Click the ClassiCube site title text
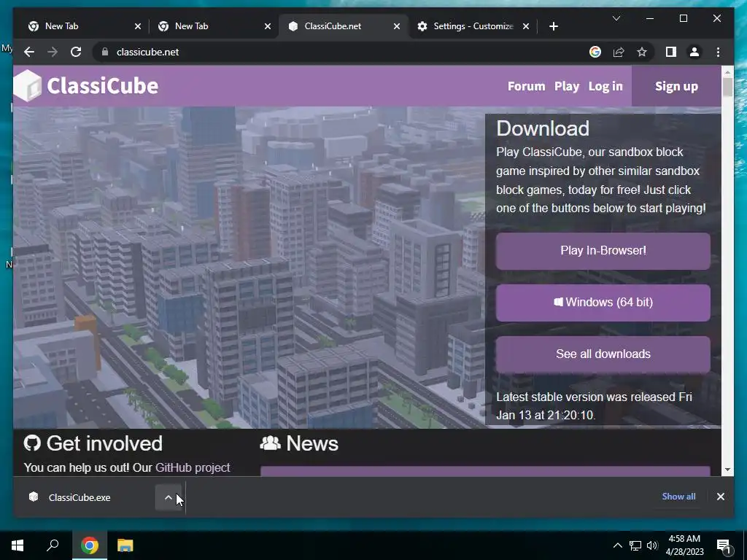 pos(102,86)
